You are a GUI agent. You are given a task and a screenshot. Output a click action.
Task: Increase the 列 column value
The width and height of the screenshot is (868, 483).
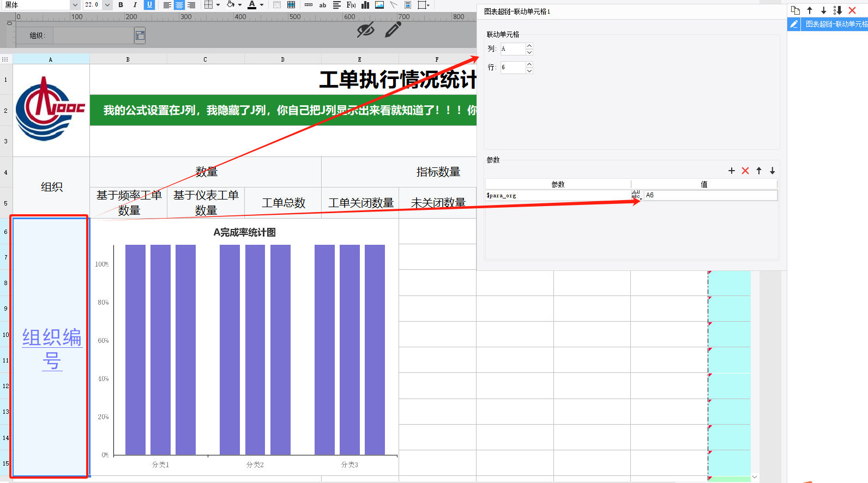pyautogui.click(x=529, y=46)
